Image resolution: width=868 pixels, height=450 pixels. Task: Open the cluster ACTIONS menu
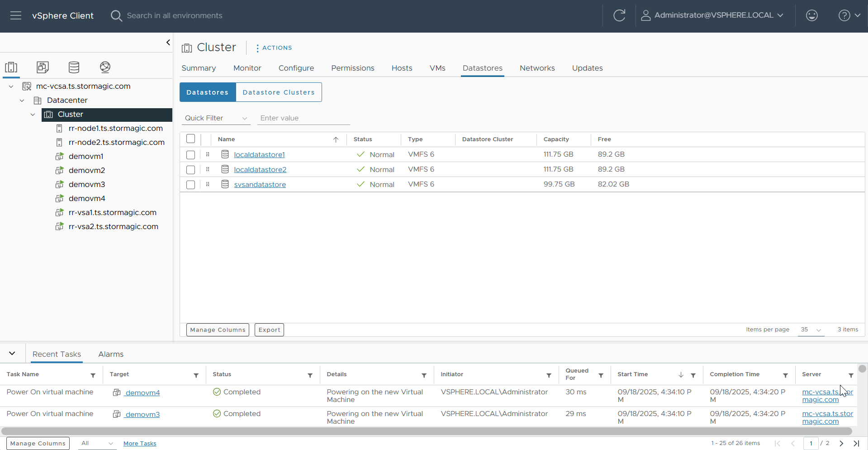coord(274,48)
